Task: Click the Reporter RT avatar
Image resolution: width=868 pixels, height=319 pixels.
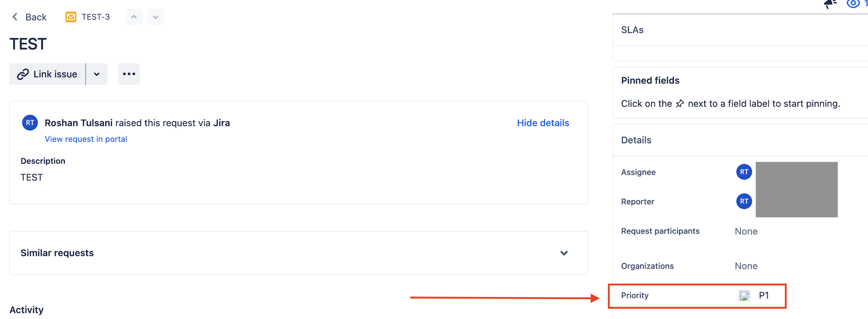Action: click(744, 201)
